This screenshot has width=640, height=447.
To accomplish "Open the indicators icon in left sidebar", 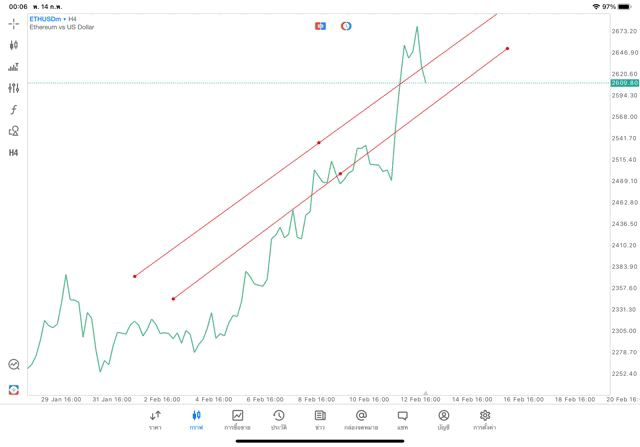I will [14, 67].
